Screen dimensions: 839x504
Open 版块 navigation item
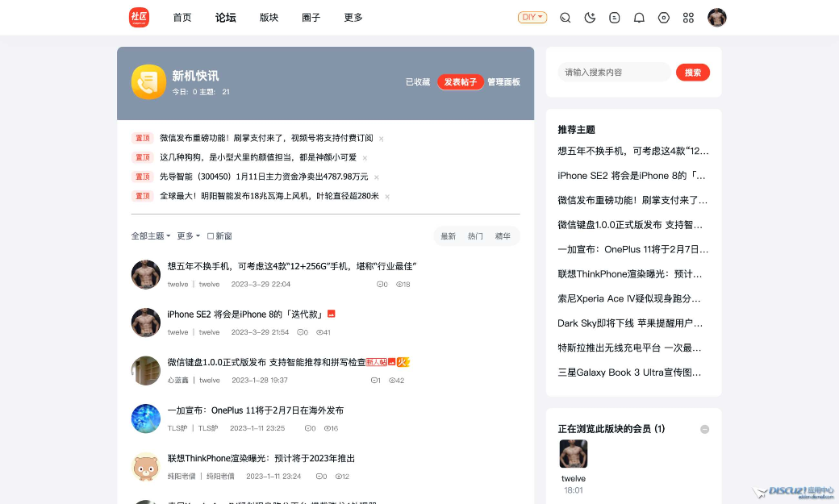pos(269,18)
